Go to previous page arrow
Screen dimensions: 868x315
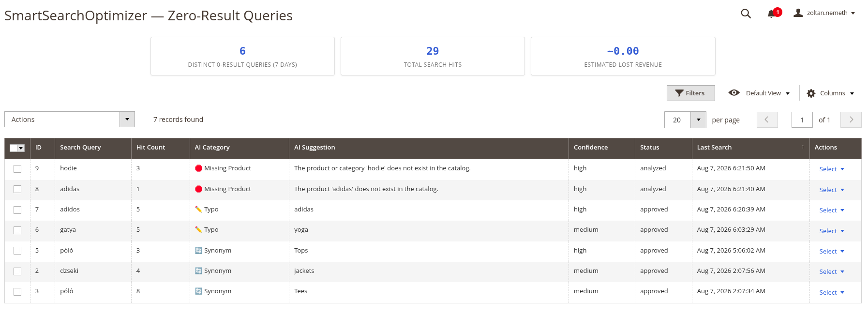(x=767, y=120)
